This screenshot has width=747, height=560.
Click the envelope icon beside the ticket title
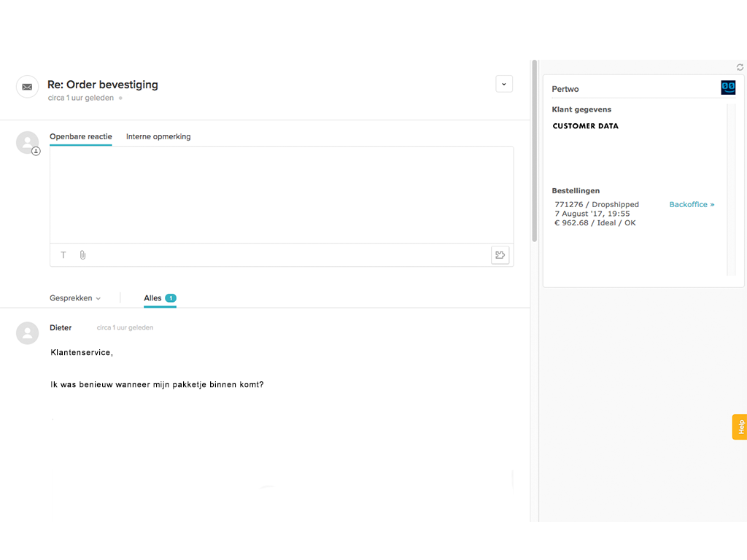pos(27,87)
